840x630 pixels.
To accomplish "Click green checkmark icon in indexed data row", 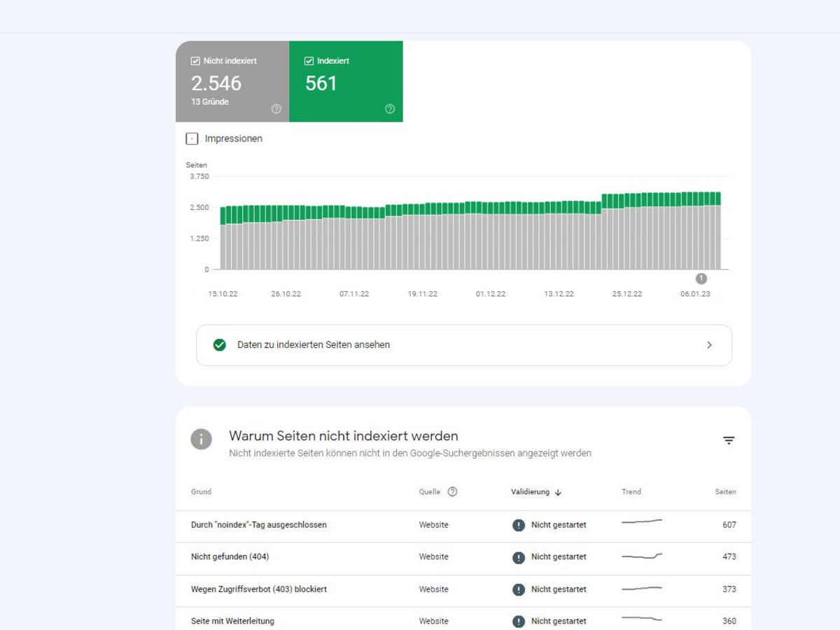I will coord(220,344).
